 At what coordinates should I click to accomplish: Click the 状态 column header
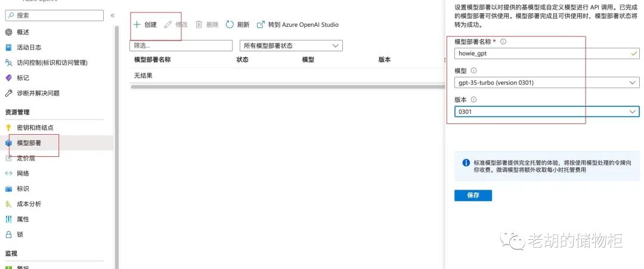242,60
